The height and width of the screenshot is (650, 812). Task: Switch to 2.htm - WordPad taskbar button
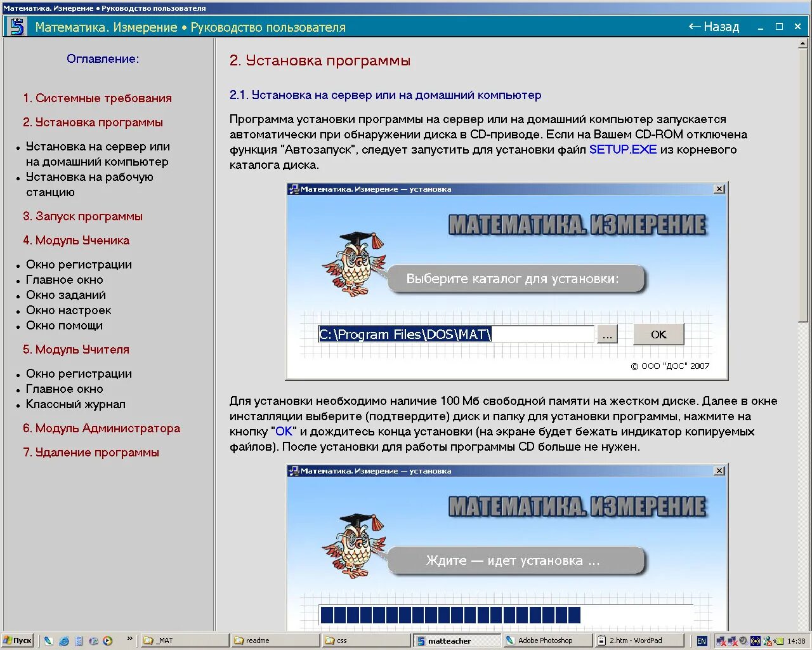[639, 641]
